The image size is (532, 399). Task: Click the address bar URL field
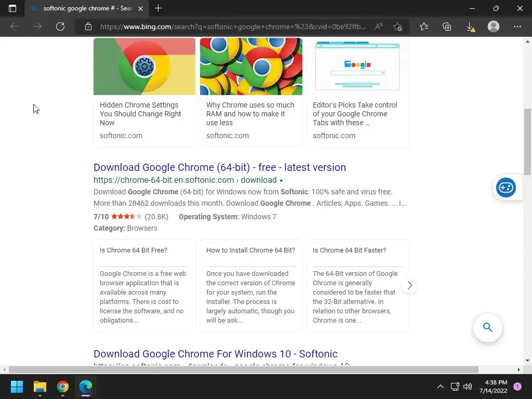coord(233,26)
